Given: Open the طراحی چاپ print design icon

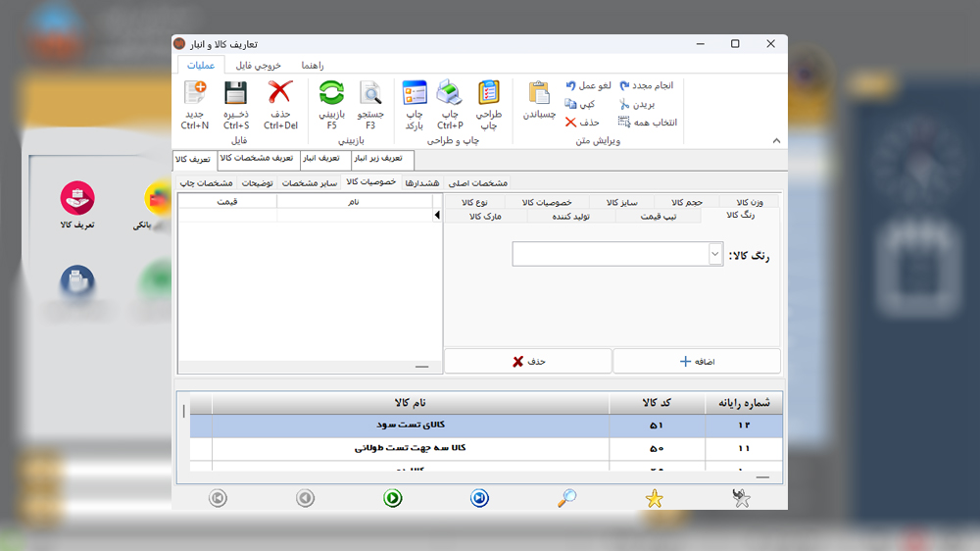Looking at the screenshot, I should click(488, 94).
